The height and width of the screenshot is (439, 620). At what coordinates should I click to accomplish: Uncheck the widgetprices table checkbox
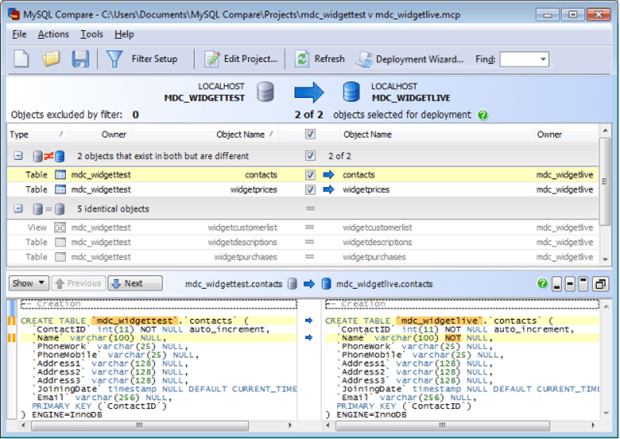pyautogui.click(x=310, y=190)
